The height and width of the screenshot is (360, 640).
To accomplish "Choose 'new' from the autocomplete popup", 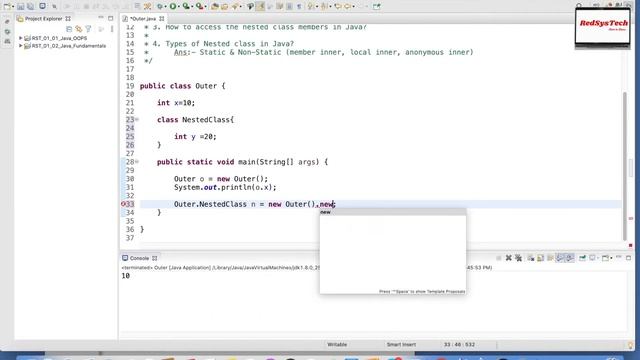I will (x=393, y=212).
